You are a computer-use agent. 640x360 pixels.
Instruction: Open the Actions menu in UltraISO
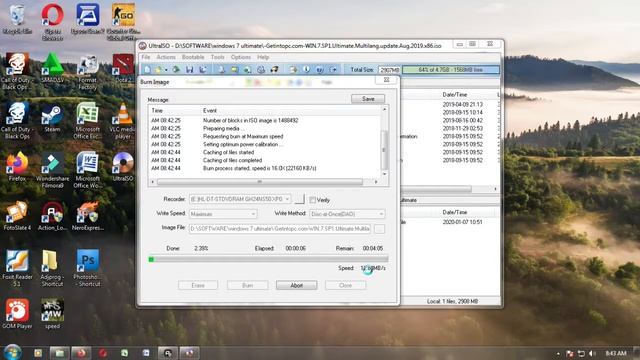166,57
